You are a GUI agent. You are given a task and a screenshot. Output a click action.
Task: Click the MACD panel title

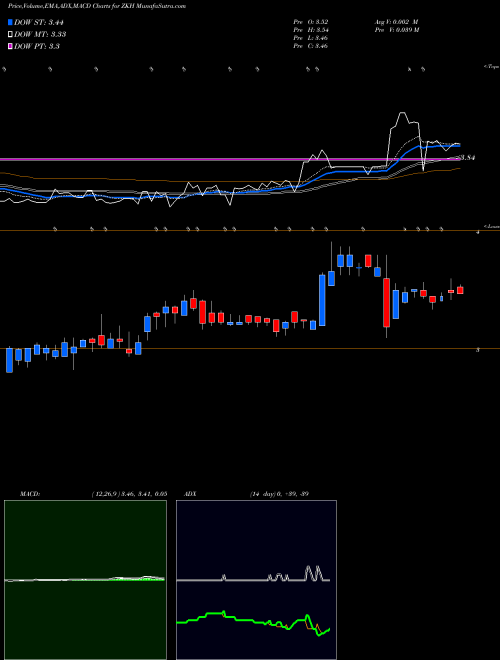click(x=29, y=494)
